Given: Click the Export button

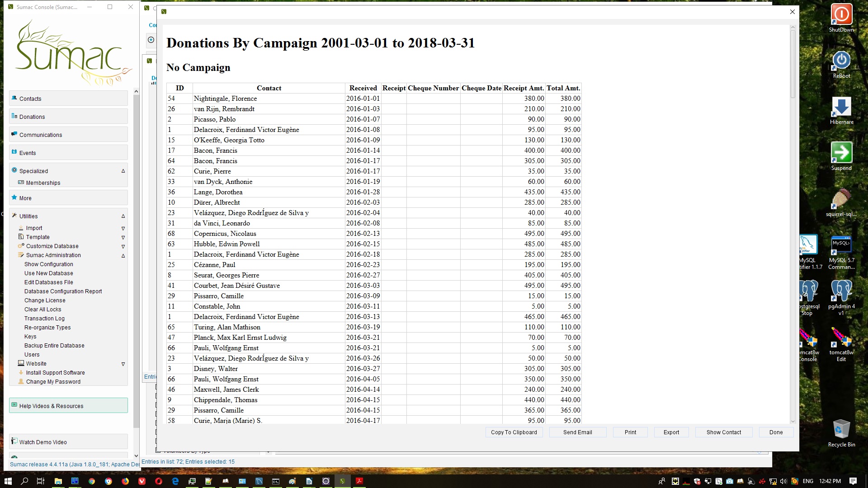Looking at the screenshot, I should coord(671,432).
